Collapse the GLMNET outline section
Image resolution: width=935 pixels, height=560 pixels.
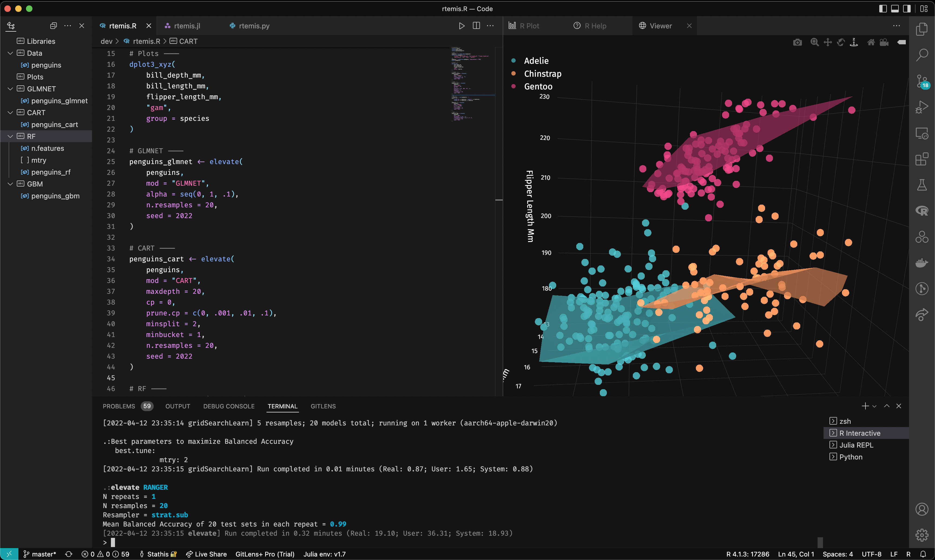(x=10, y=89)
